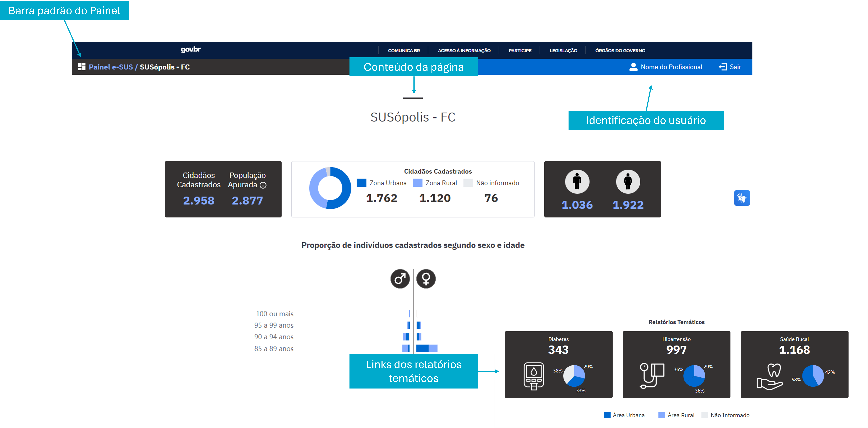Click População Apurada value 2.877
868x428 pixels.
coord(247,201)
